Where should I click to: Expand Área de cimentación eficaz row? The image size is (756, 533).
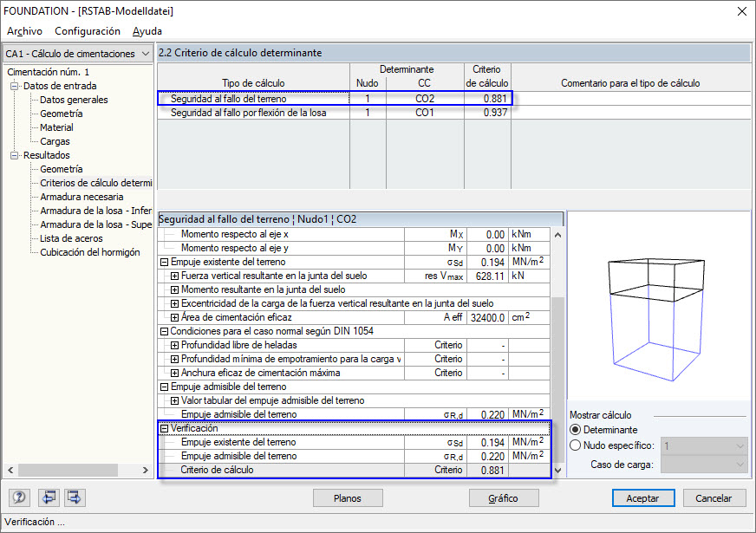(174, 317)
